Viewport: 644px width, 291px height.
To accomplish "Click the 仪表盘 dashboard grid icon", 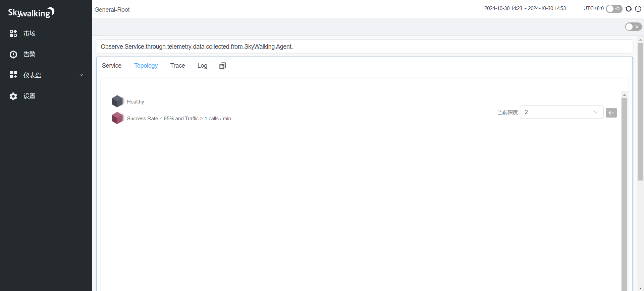I will [x=13, y=75].
